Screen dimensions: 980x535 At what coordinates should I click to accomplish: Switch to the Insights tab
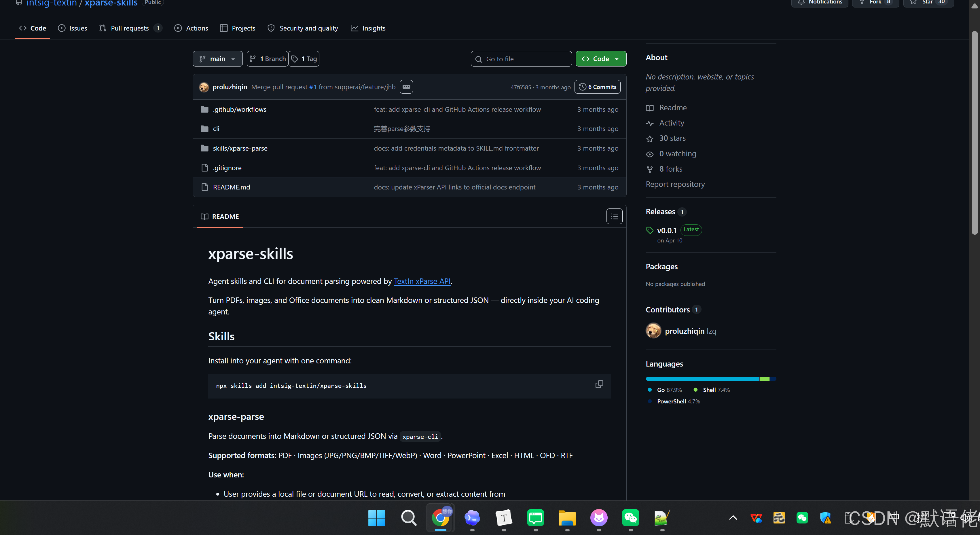pyautogui.click(x=368, y=28)
